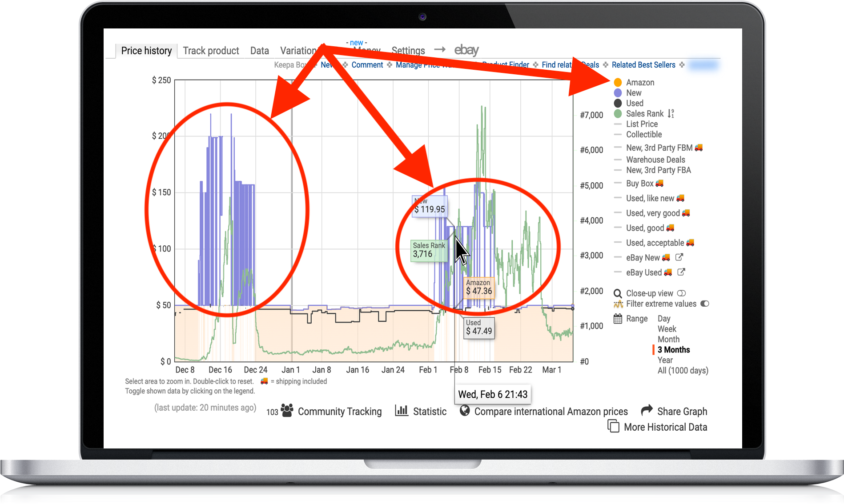Set range to Day
Image resolution: width=844 pixels, height=504 pixels.
[664, 319]
